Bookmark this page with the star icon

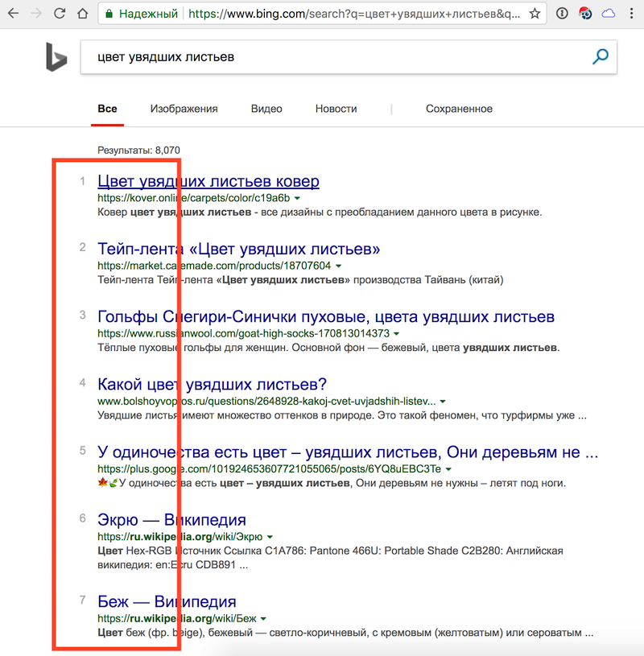(535, 14)
